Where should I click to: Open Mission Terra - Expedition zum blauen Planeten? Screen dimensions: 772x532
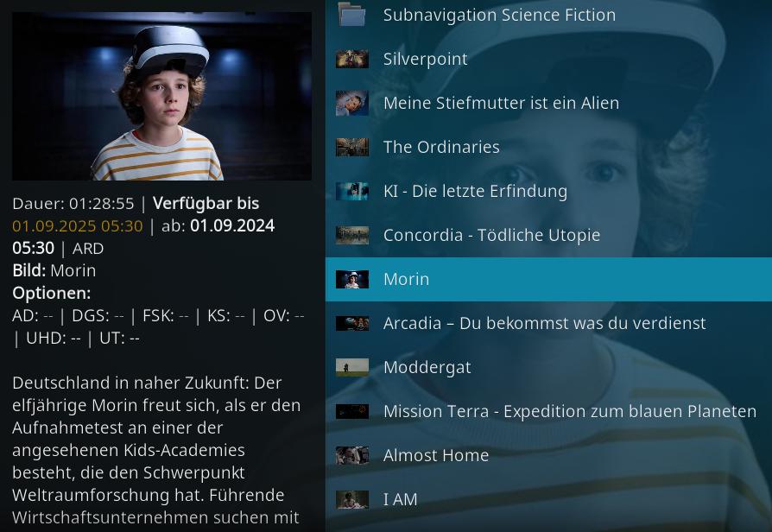[x=548, y=411]
